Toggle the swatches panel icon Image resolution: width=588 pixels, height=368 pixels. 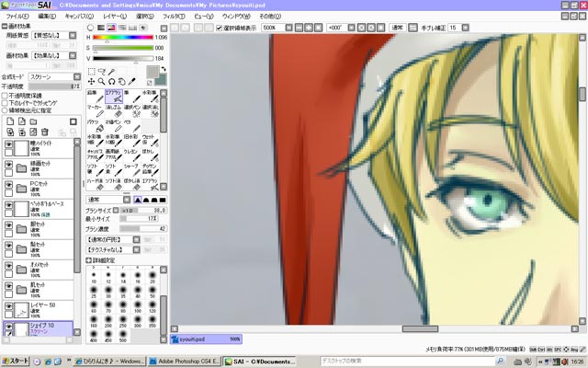tap(132, 28)
